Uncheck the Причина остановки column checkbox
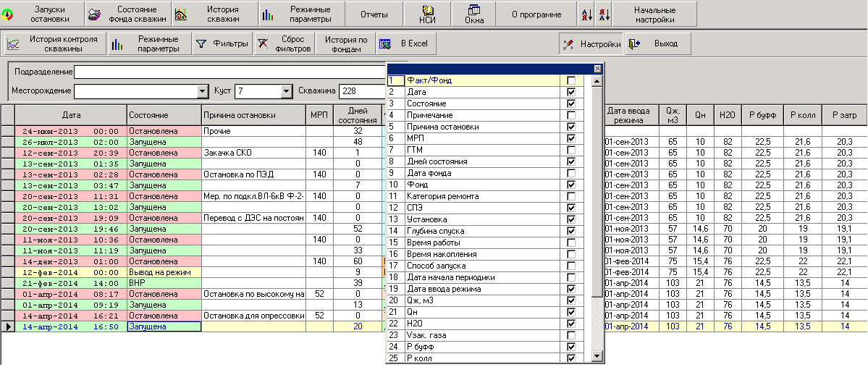868x367 pixels. [x=571, y=127]
